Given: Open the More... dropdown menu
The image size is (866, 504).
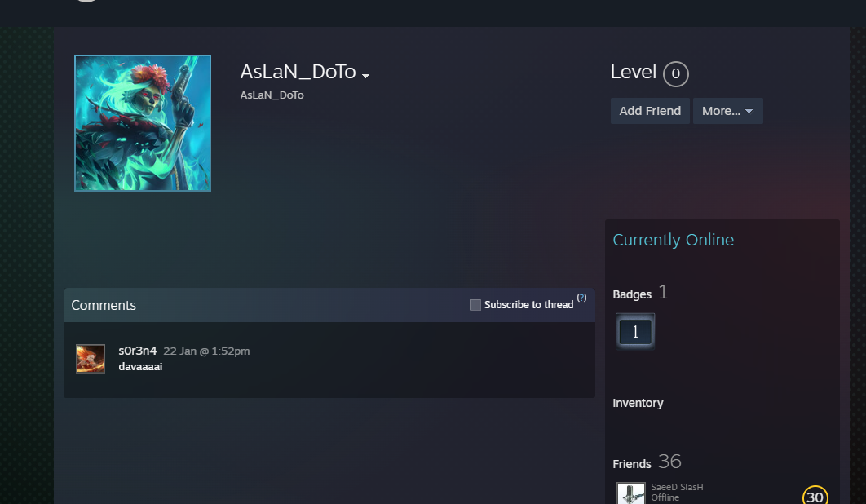Looking at the screenshot, I should (728, 111).
